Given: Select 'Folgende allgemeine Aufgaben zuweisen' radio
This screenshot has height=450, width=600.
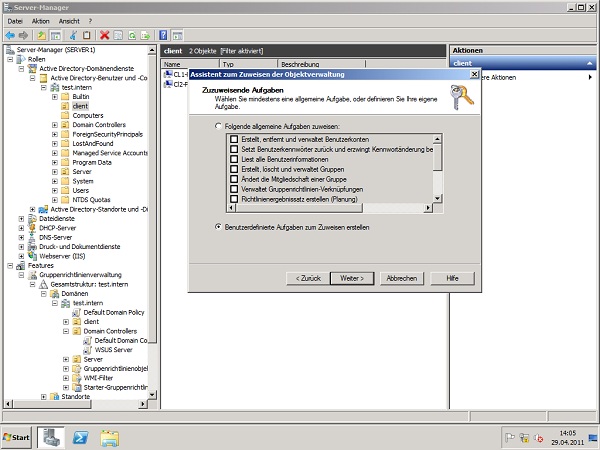Looking at the screenshot, I should (219, 126).
